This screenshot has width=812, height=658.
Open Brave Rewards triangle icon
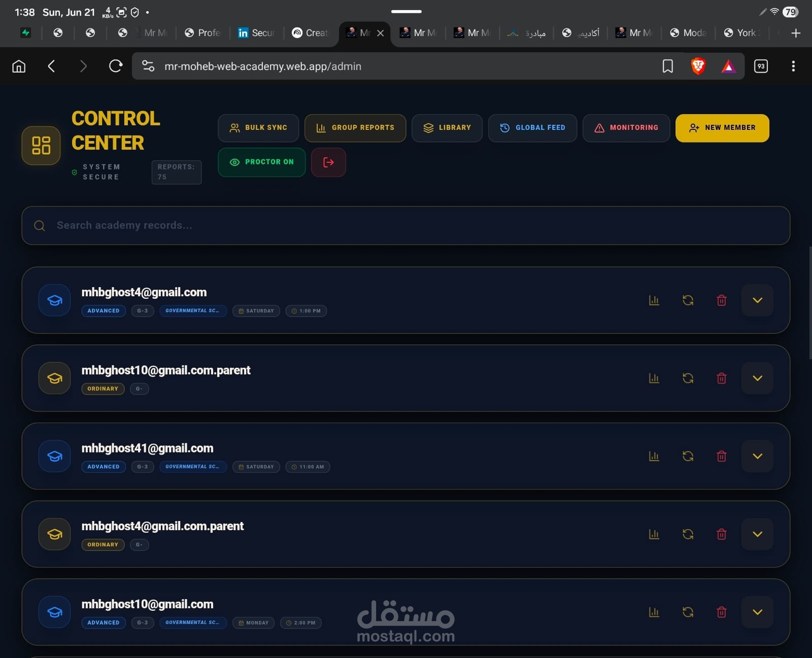click(729, 66)
